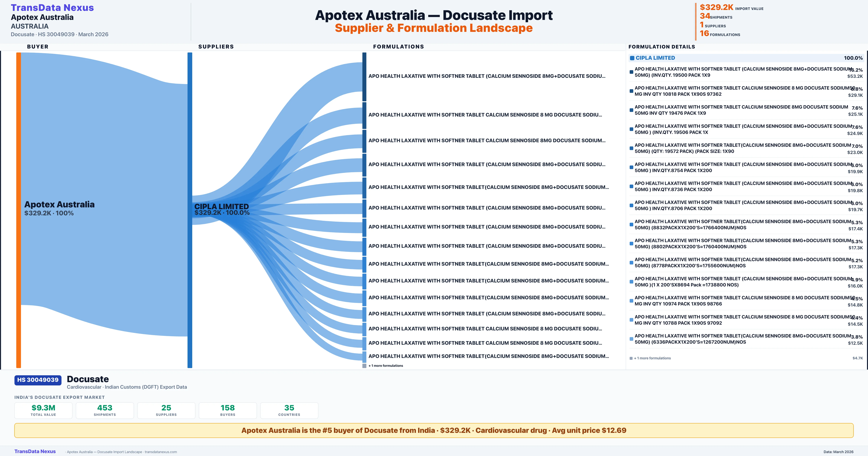Image resolution: width=868 pixels, height=456 pixels.
Task: Click the SUPPLIERS column header
Action: click(x=216, y=47)
